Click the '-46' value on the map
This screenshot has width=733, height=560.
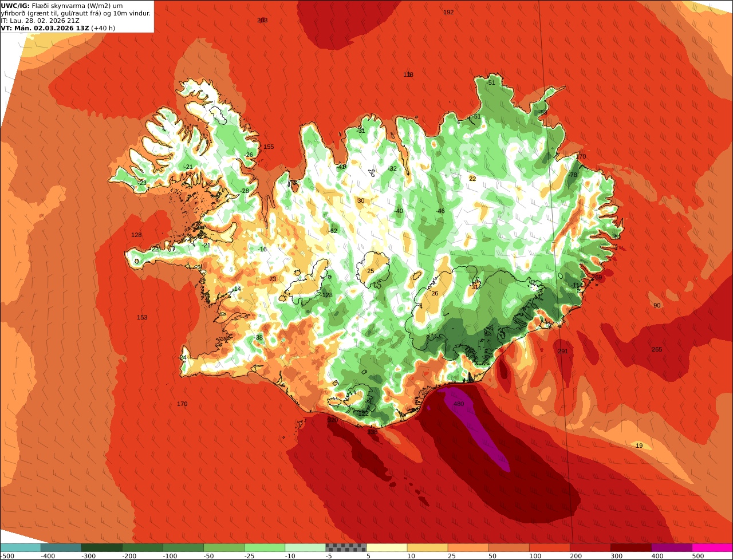click(x=440, y=211)
